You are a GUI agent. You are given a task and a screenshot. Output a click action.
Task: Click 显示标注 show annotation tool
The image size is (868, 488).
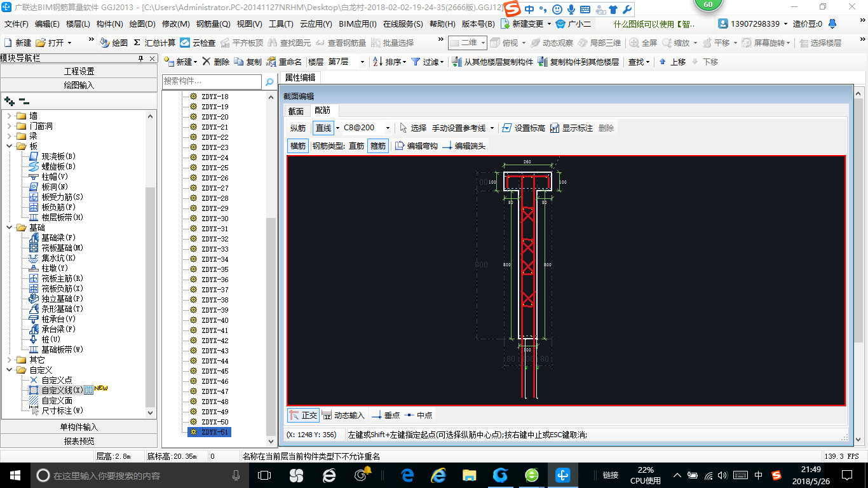pos(571,128)
